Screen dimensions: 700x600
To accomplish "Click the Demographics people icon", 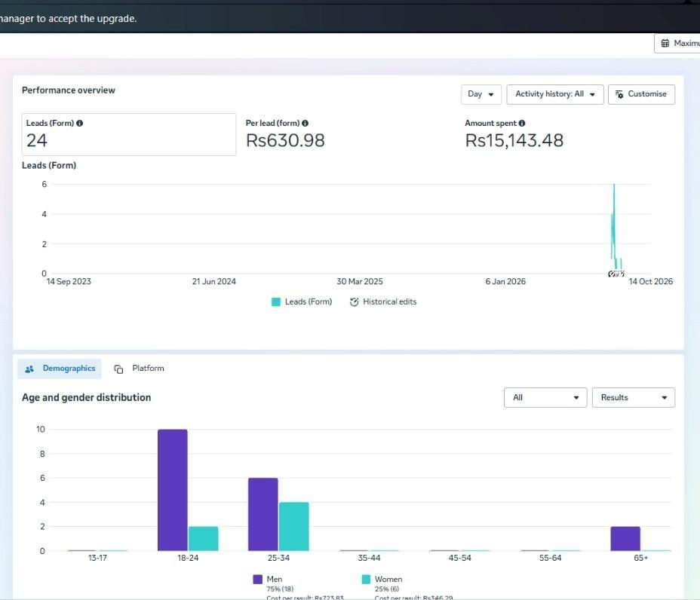I will point(29,369).
